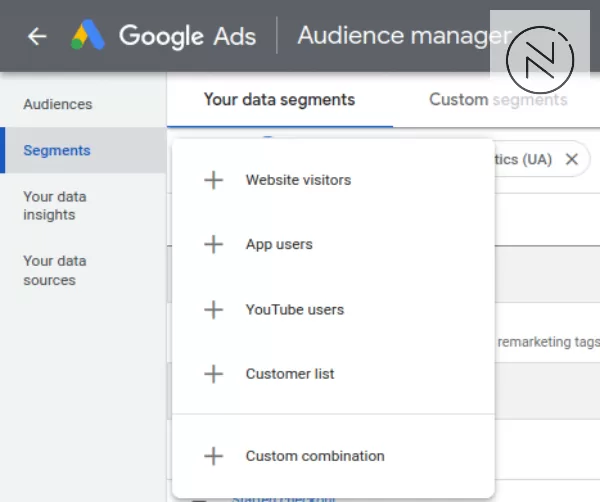Click plus icon beside Custom combination
Image resolution: width=600 pixels, height=502 pixels.
pos(213,456)
